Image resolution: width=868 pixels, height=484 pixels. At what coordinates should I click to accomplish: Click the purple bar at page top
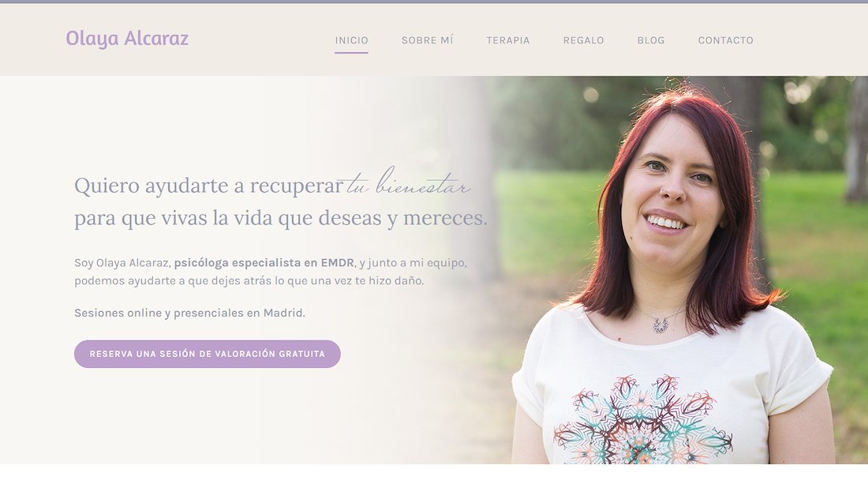click(434, 2)
